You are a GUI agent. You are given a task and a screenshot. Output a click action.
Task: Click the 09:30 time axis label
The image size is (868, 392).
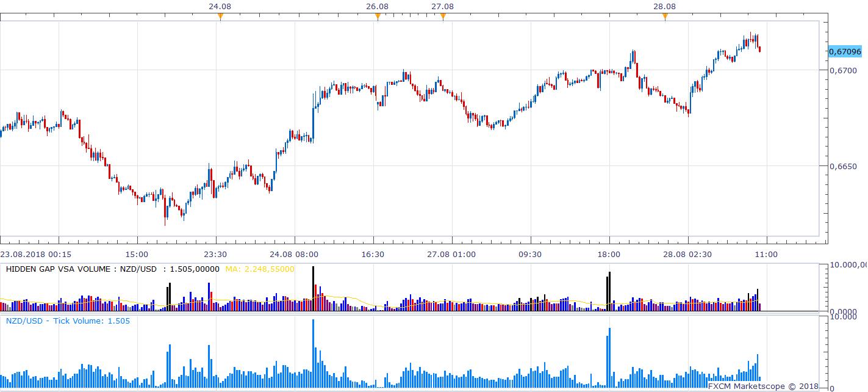530,254
